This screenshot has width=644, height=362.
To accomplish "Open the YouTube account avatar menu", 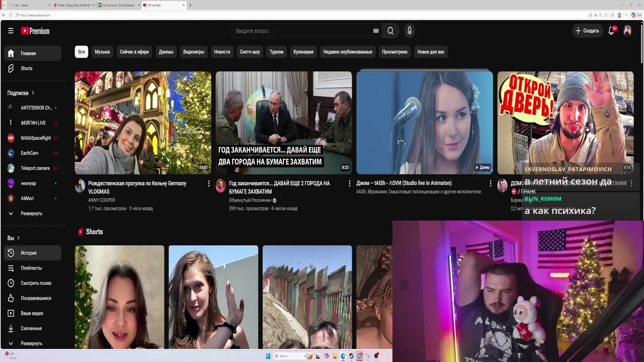I will click(627, 31).
